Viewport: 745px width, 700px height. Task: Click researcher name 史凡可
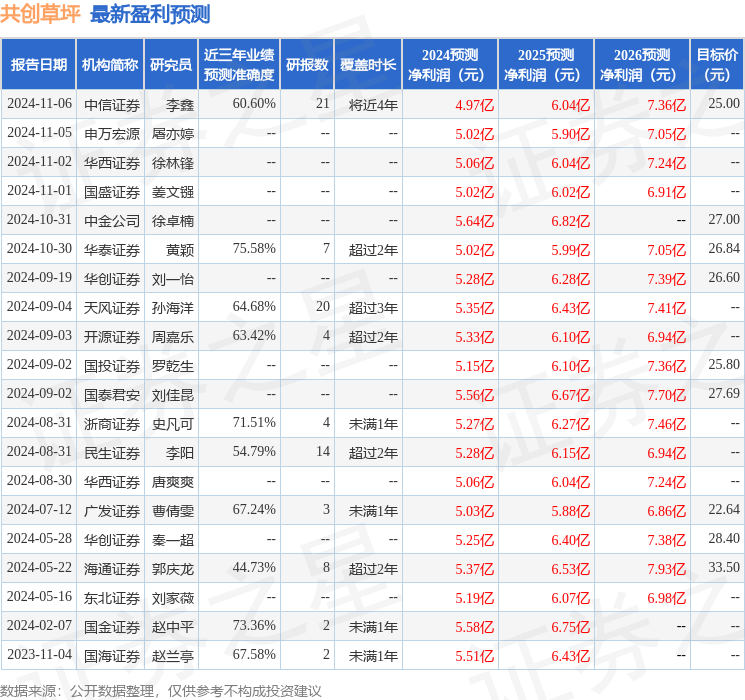172,423
